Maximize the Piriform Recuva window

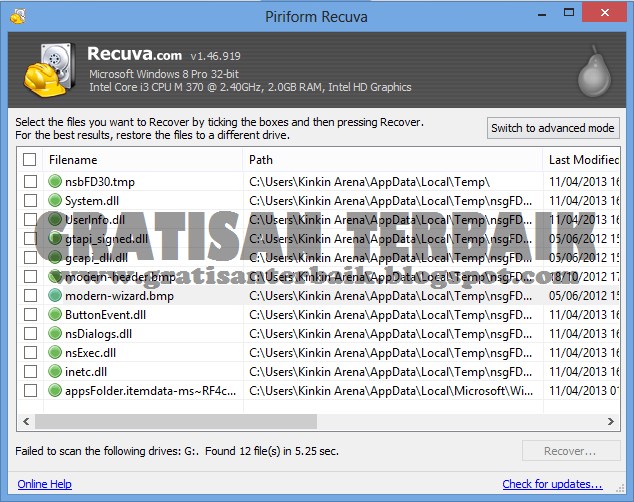[569, 13]
